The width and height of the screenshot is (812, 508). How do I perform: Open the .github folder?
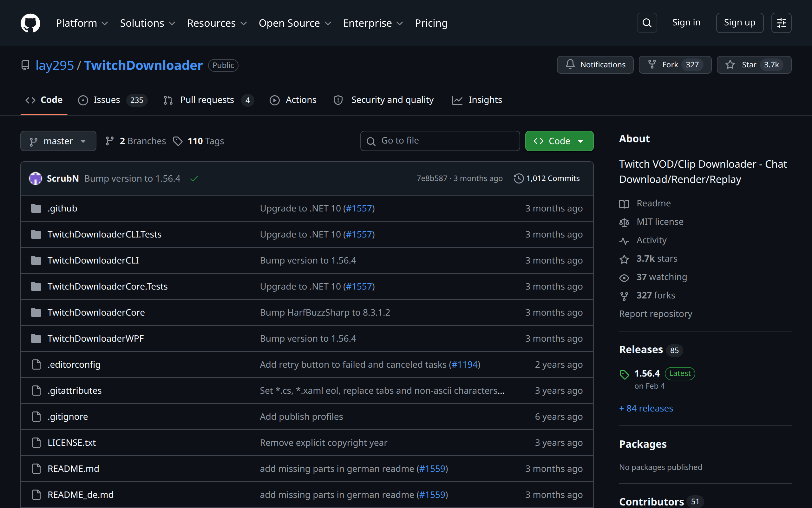click(62, 208)
